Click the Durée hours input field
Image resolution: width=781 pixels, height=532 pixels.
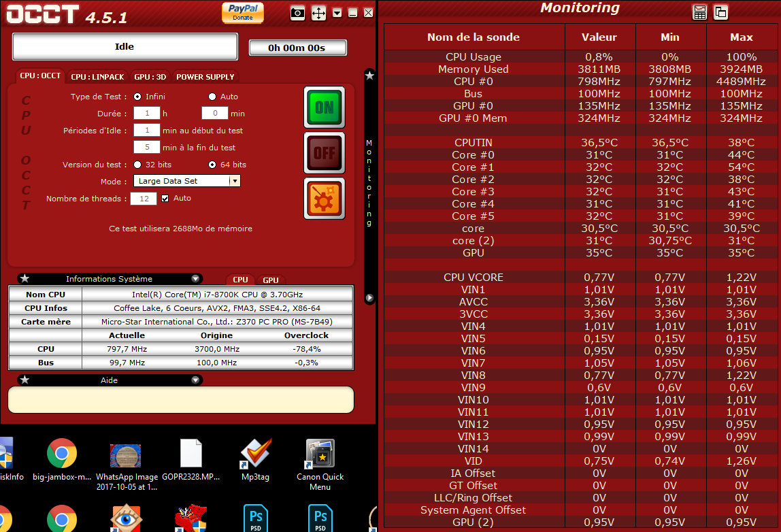click(x=147, y=113)
